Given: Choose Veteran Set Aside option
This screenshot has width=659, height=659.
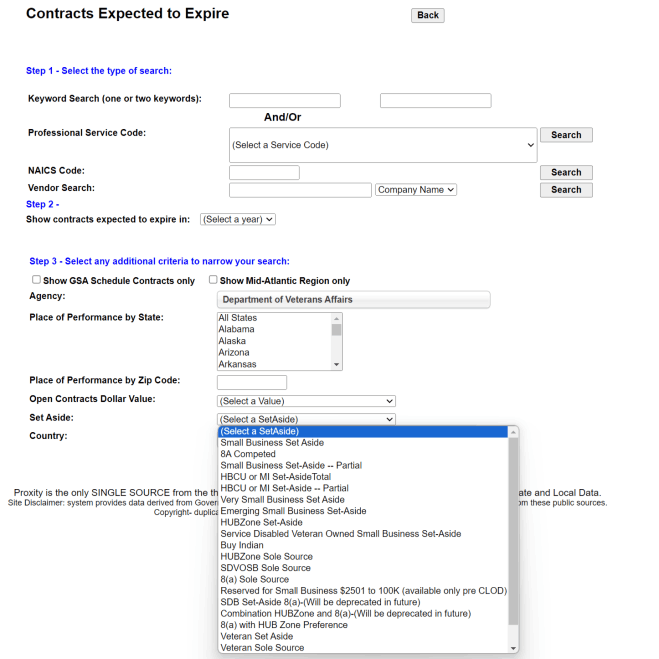Looking at the screenshot, I should click(363, 636).
